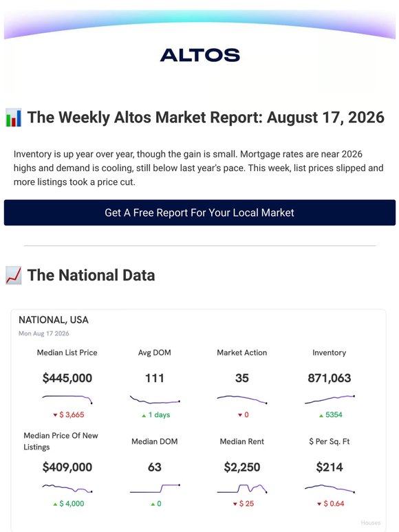Click the $ Per Sq. Ft sparkline chart
Image resolution: width=399 pixels, height=532 pixels.
point(330,488)
